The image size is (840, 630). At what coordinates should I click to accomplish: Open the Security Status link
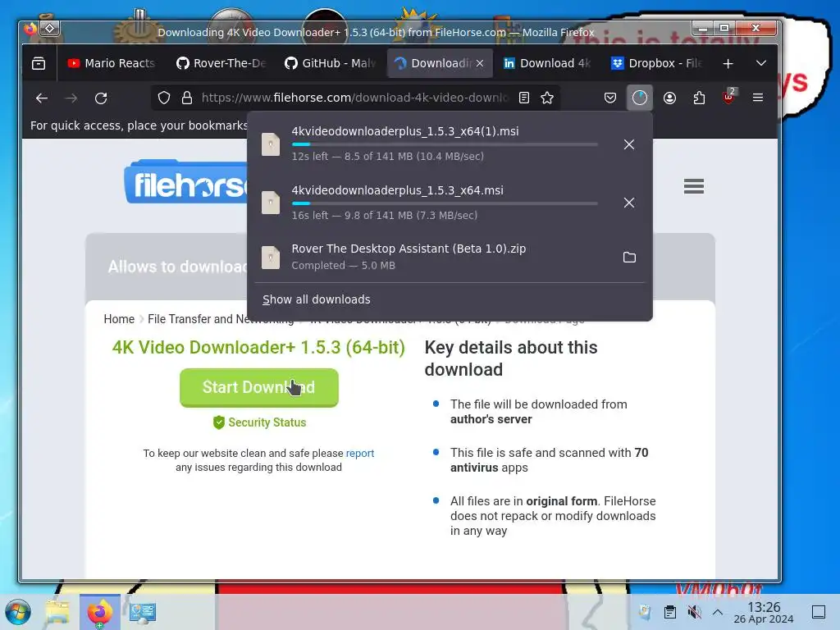click(x=260, y=422)
